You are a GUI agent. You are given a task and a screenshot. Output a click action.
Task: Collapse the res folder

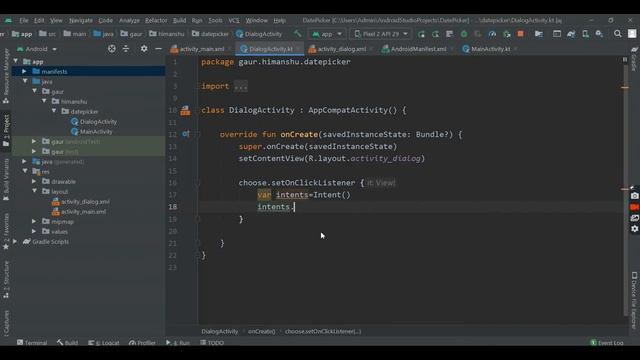tap(25, 171)
